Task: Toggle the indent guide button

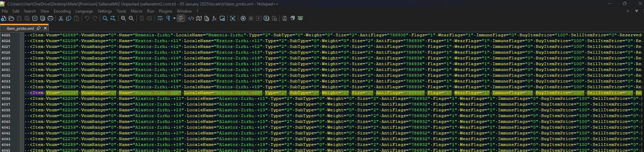Action: tap(181, 18)
